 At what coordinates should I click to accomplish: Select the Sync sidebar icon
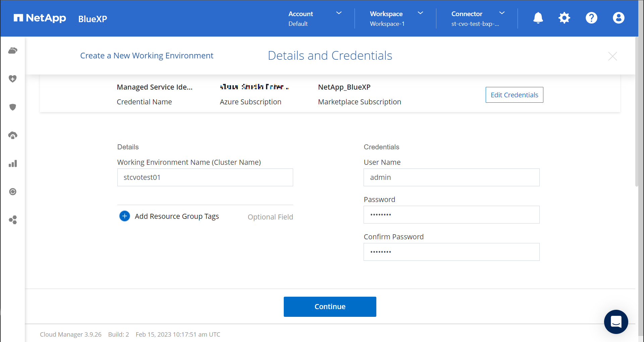pos(13,192)
